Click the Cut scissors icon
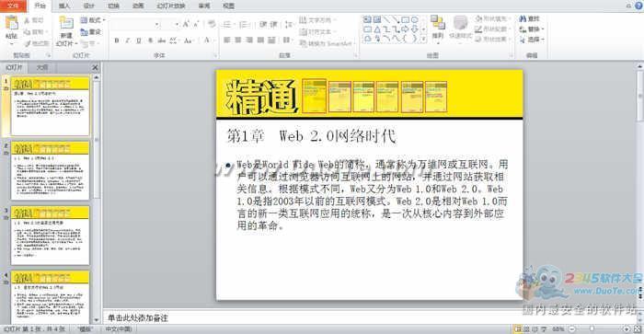The image size is (644, 334). pos(27,20)
